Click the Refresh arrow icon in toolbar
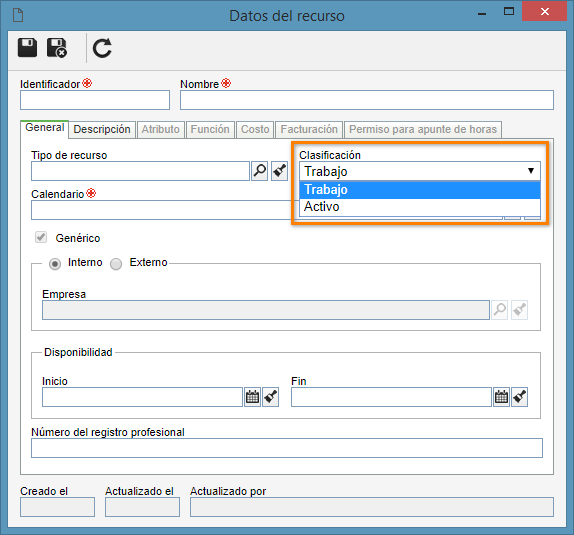The height and width of the screenshot is (535, 574). coord(102,48)
